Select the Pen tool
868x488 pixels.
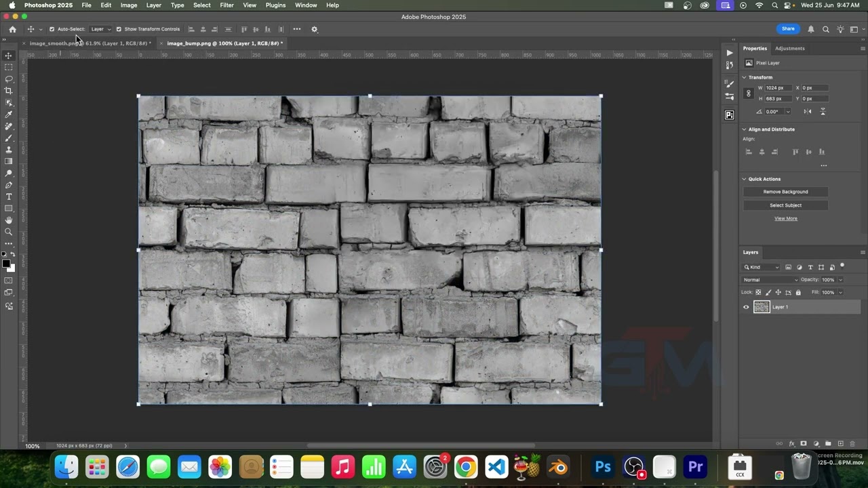[9, 185]
